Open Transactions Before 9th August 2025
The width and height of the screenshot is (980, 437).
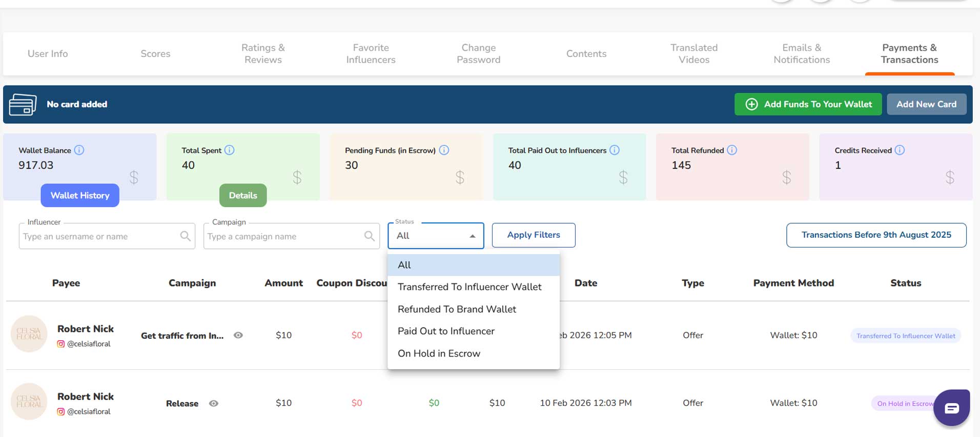pos(876,235)
